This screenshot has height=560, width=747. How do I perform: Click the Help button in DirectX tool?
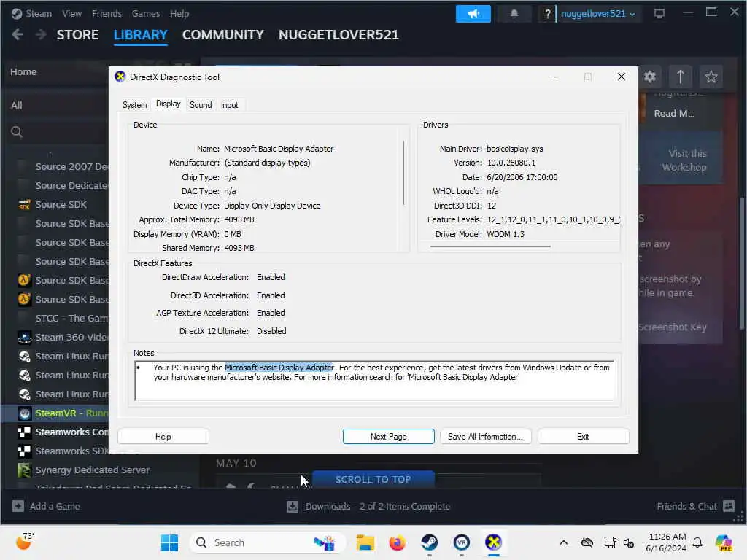click(x=163, y=437)
